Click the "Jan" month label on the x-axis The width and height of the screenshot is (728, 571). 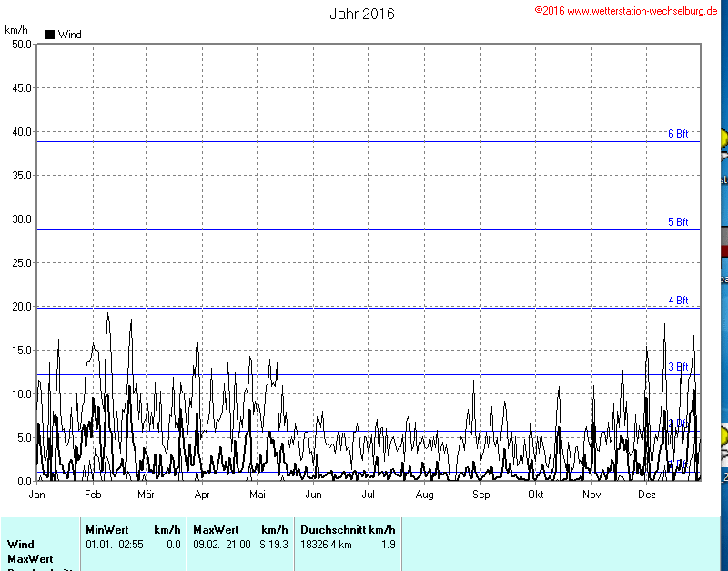coord(36,495)
